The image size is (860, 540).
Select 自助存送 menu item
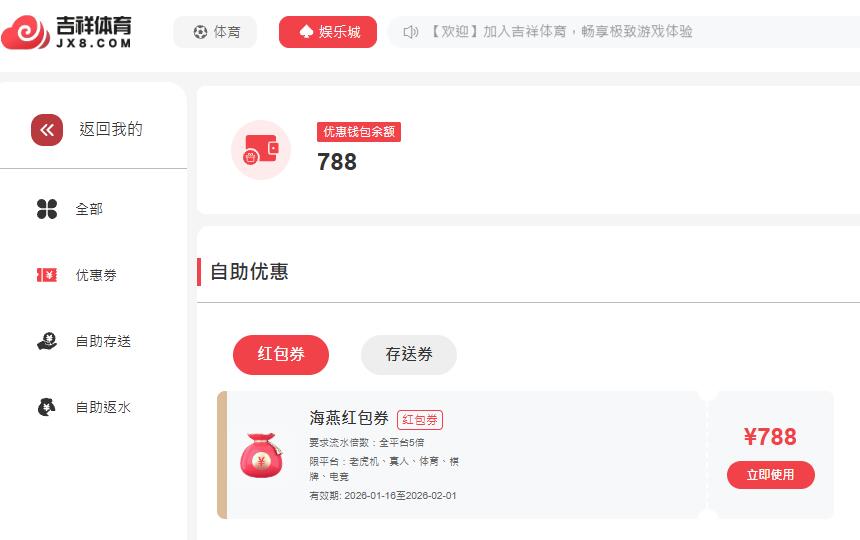point(103,341)
